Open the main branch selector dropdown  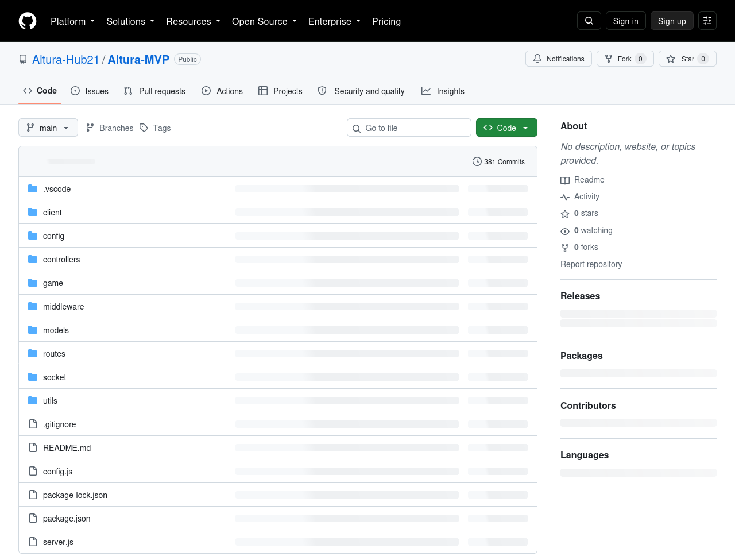[48, 128]
